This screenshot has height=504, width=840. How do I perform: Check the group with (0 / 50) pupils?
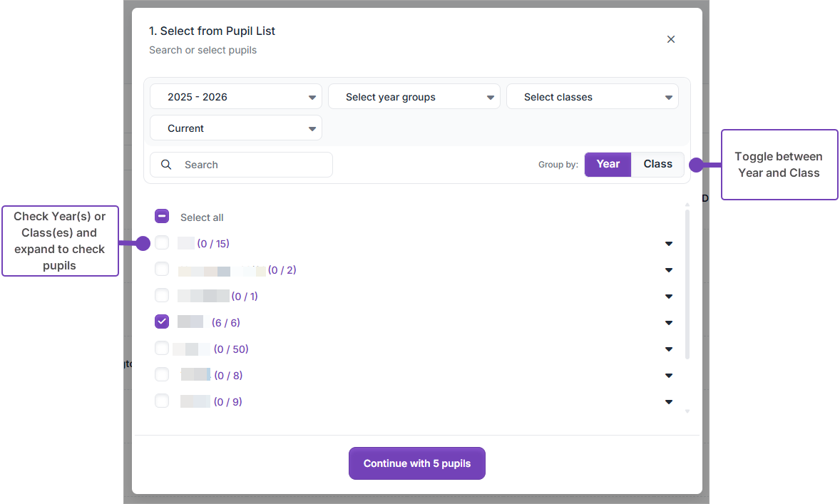tap(162, 349)
